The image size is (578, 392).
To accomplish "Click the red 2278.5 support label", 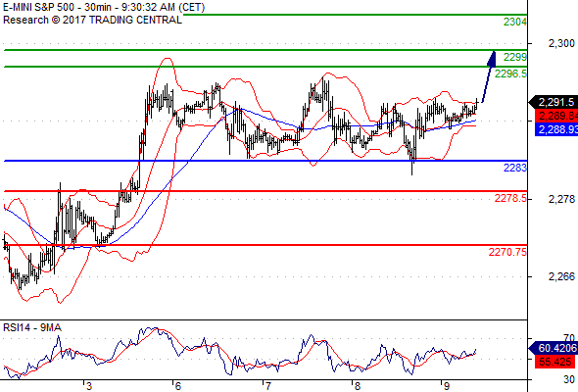I will (510, 198).
